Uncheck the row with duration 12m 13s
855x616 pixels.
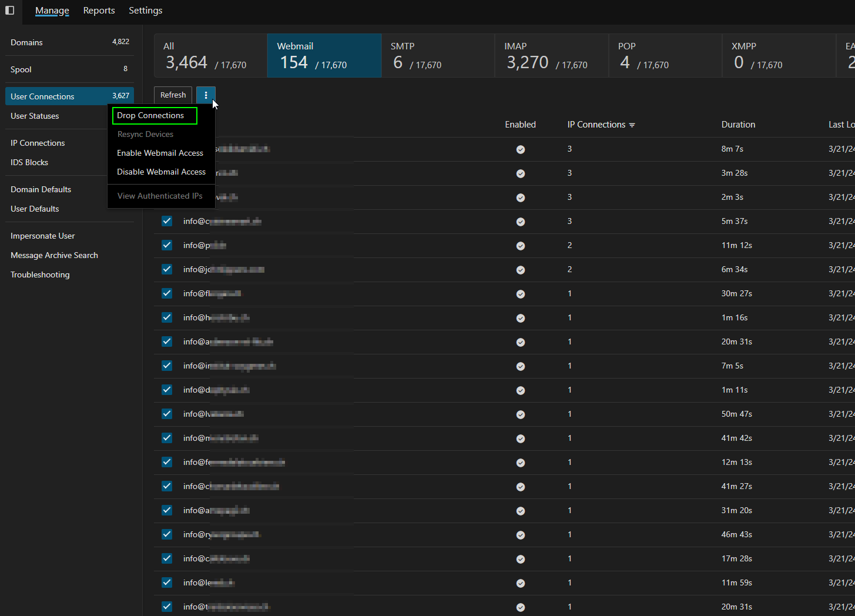pyautogui.click(x=167, y=462)
